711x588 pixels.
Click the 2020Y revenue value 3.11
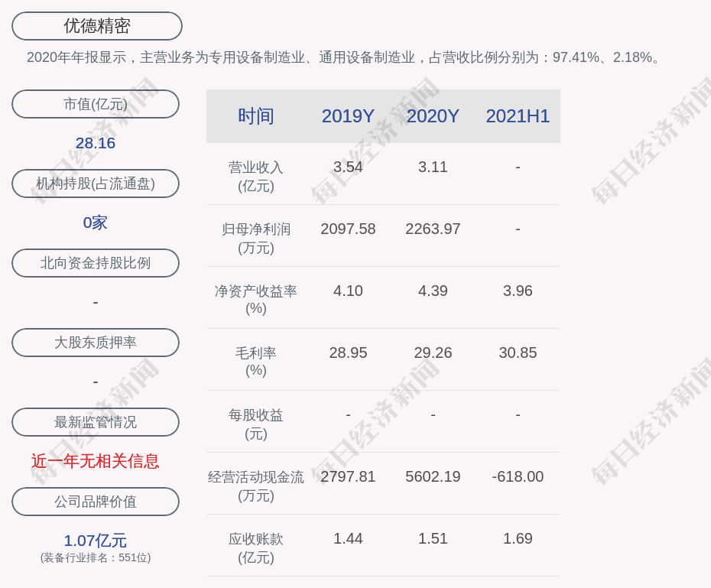(433, 167)
